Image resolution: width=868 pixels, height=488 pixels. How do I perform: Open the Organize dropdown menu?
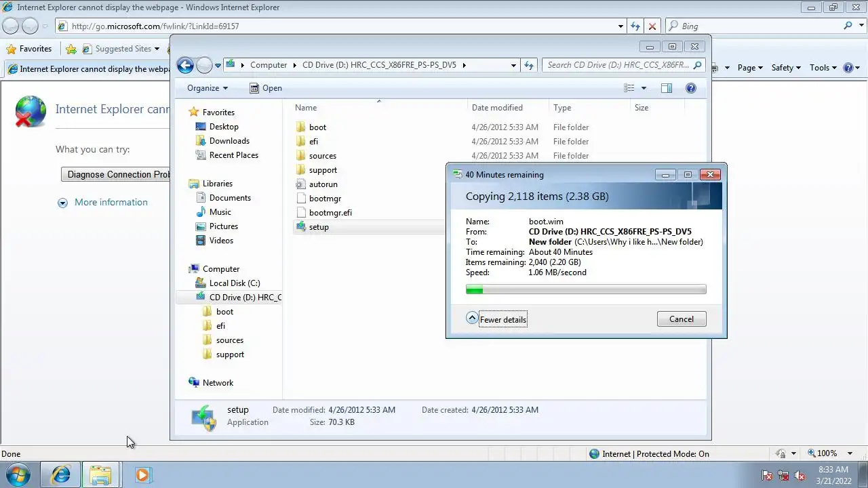pos(208,88)
